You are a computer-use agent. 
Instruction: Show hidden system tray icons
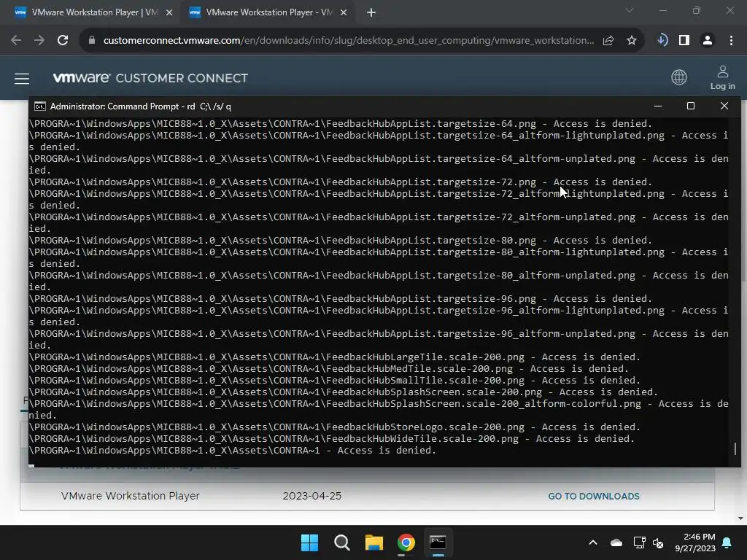click(x=593, y=542)
